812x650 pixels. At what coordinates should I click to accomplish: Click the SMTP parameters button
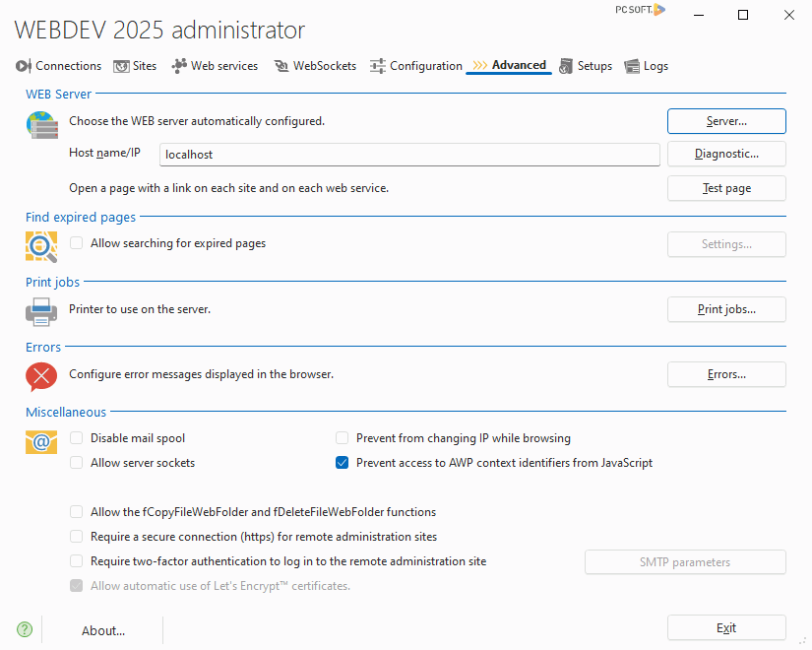(685, 562)
